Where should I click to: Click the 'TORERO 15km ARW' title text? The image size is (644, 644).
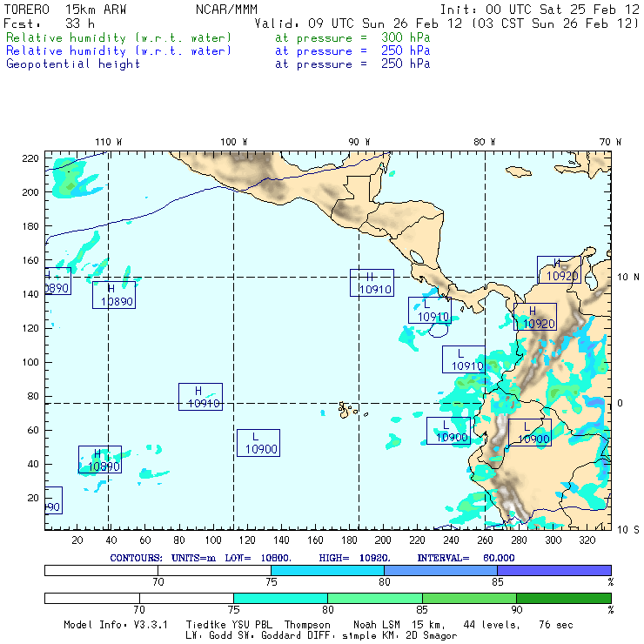tap(65, 10)
